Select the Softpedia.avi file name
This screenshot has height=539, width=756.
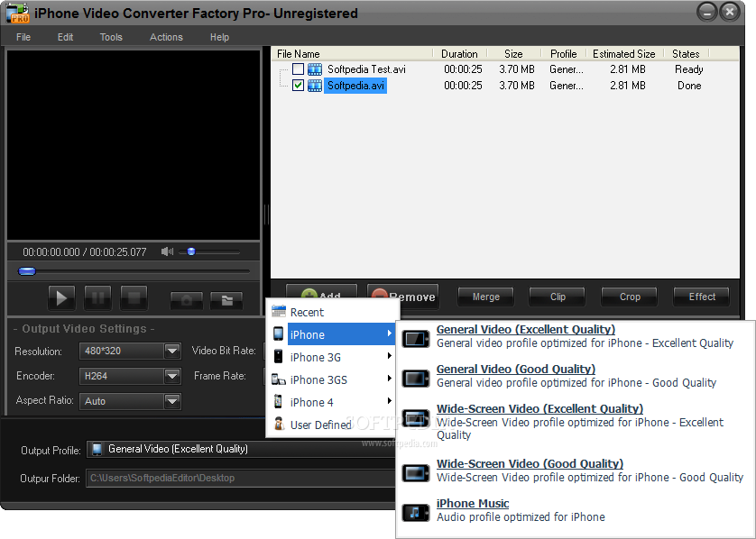pyautogui.click(x=355, y=86)
